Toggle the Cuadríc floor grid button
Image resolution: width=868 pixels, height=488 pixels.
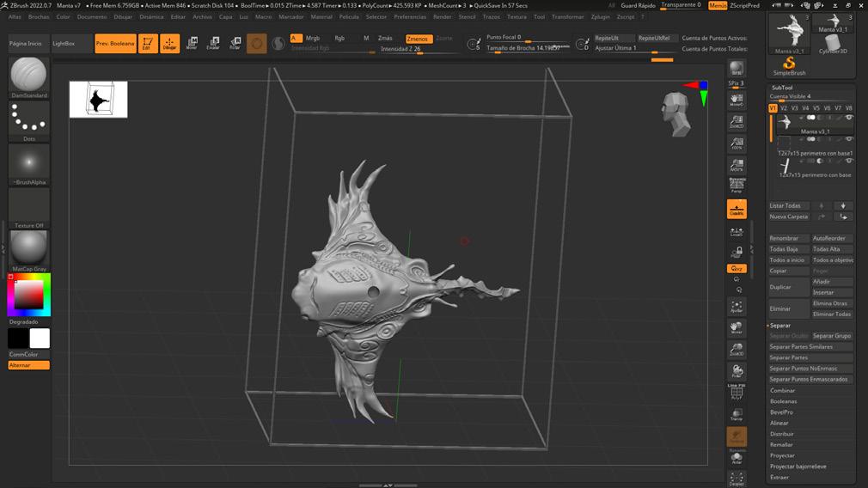(x=737, y=209)
